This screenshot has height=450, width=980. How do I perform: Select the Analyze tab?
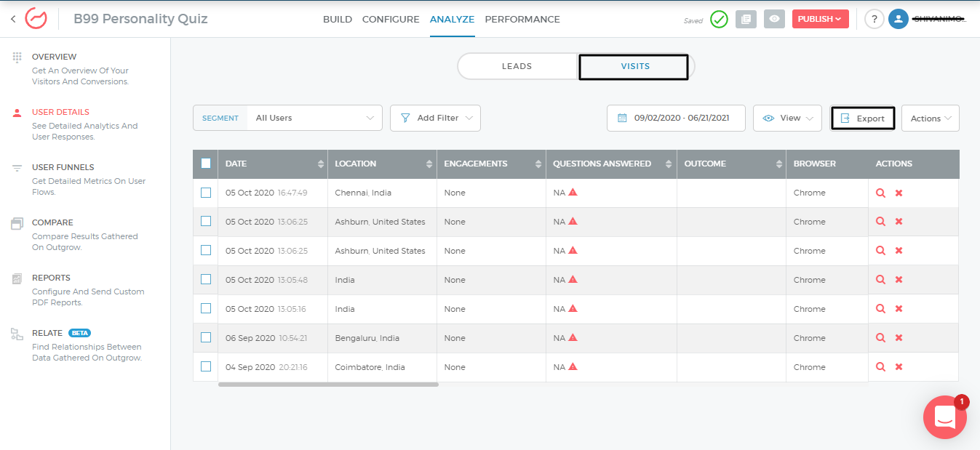[452, 20]
